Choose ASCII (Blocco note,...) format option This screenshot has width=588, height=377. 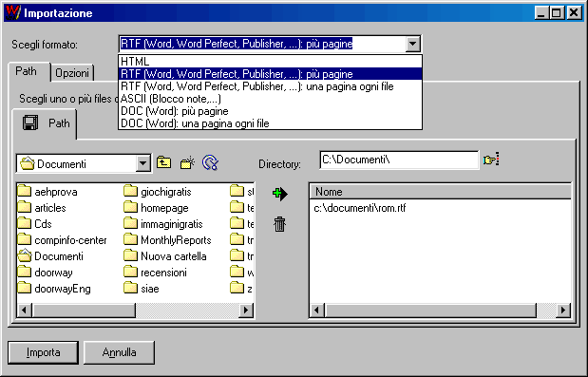pyautogui.click(x=270, y=99)
